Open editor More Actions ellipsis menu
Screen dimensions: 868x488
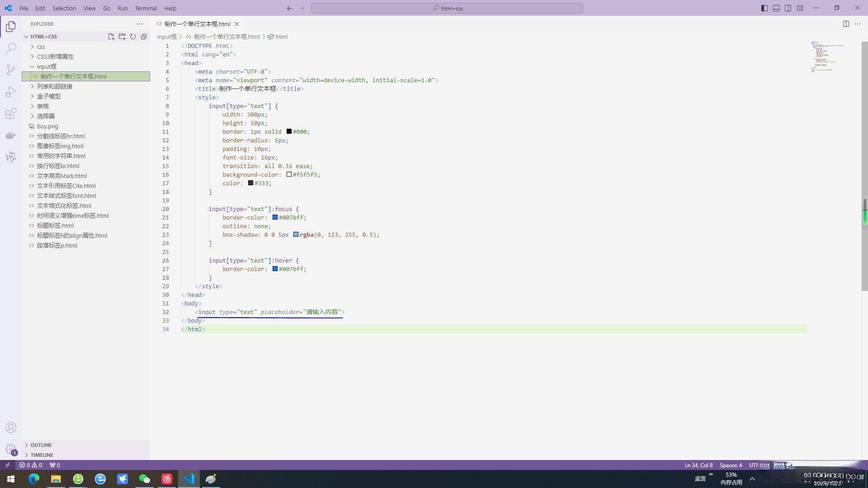coord(858,24)
